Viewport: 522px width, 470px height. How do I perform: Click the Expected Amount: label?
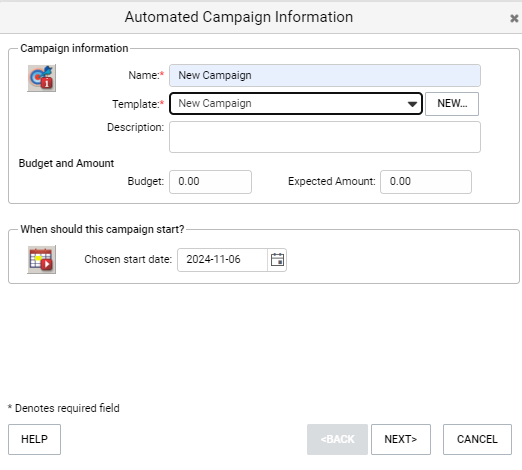[x=332, y=181]
